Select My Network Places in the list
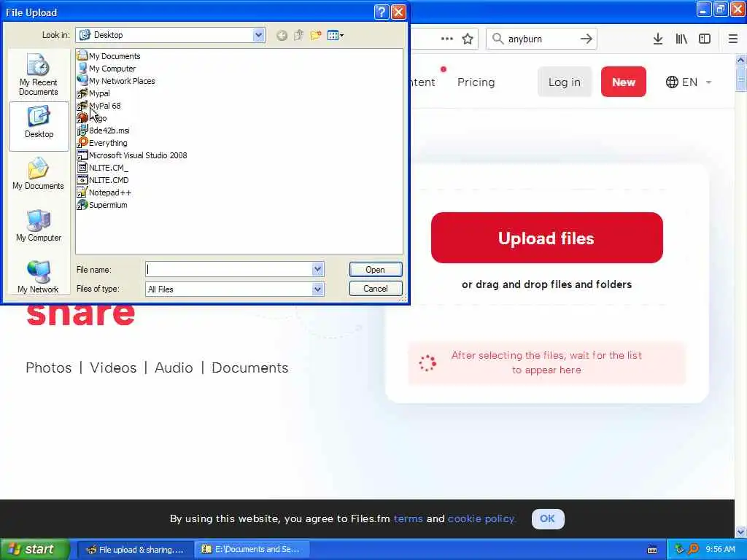Viewport: 747px width, 560px height. click(x=116, y=81)
